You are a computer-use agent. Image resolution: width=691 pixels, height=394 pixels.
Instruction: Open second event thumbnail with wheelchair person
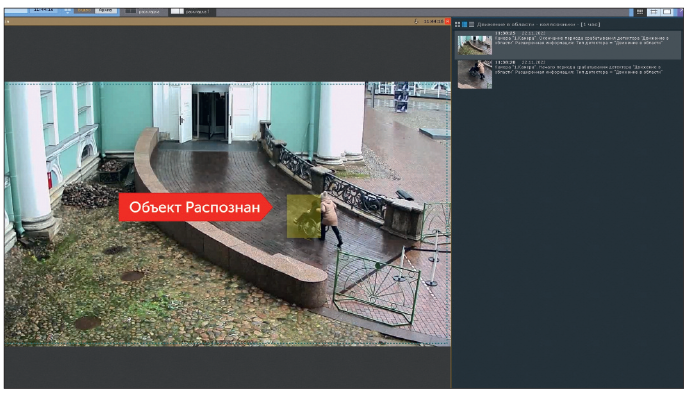tap(475, 74)
